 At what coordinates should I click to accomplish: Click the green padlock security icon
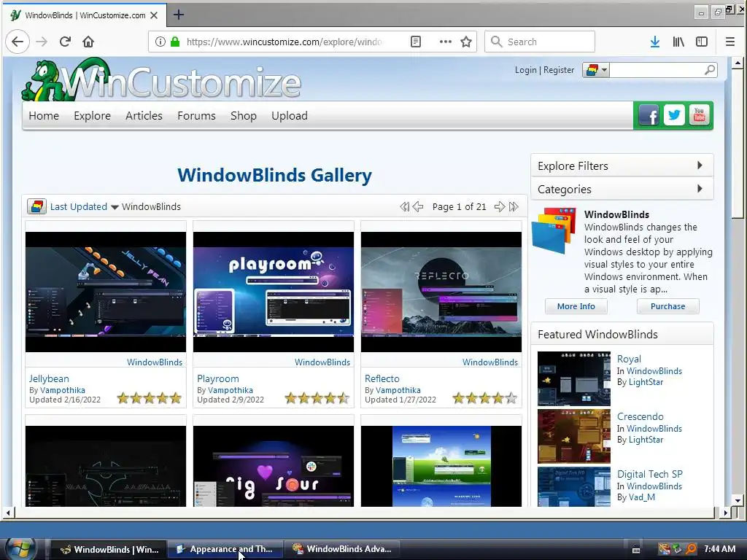(175, 42)
